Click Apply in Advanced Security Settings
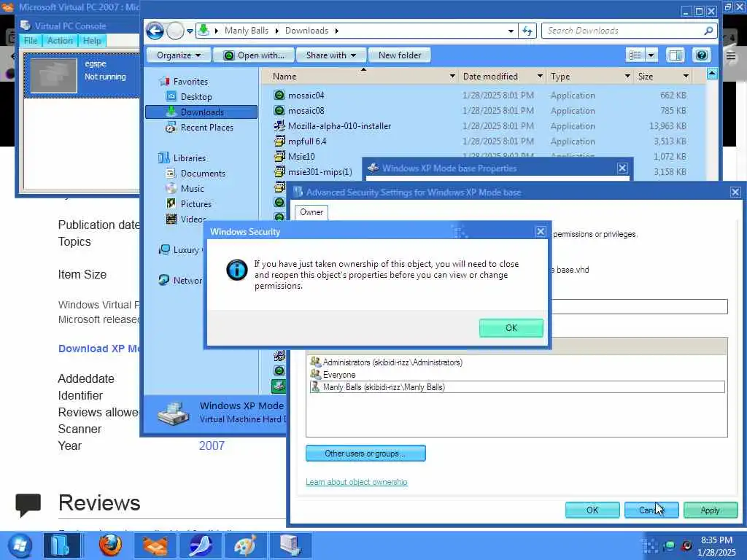The width and height of the screenshot is (747, 560). [711, 510]
